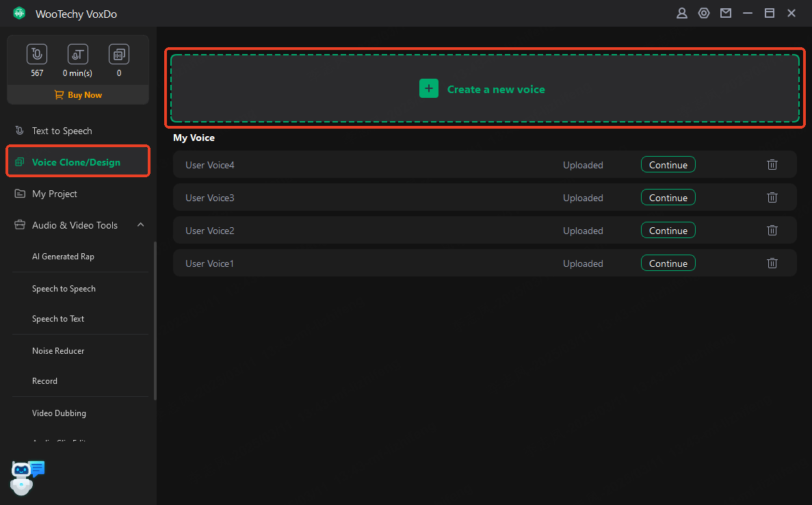812x505 pixels.
Task: Delete User Voice2 using trash icon
Action: [x=772, y=231]
